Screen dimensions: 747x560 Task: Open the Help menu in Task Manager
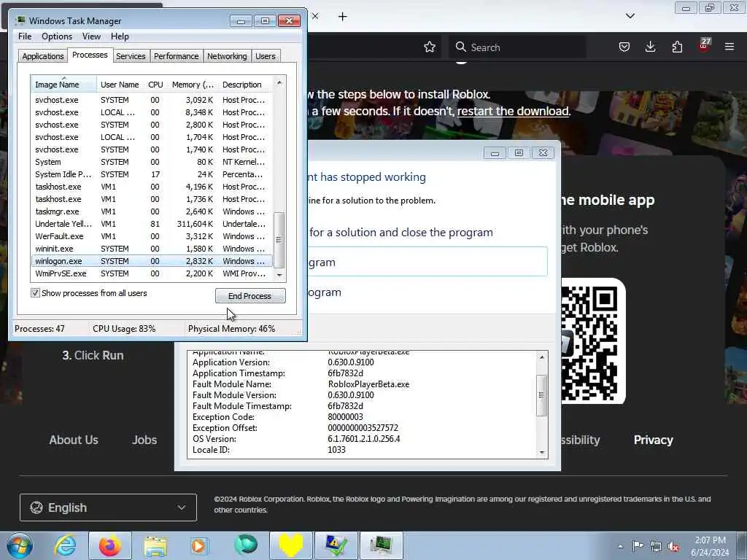120,36
